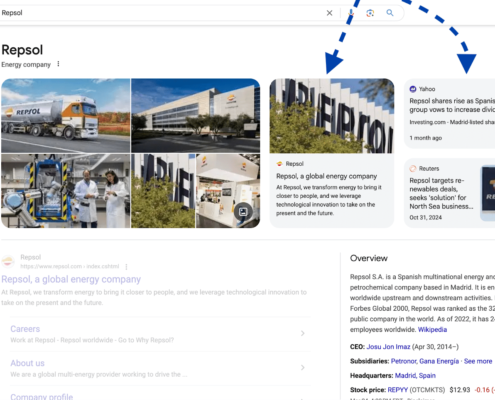Open the Repsol headquarters building photo

coord(195,116)
